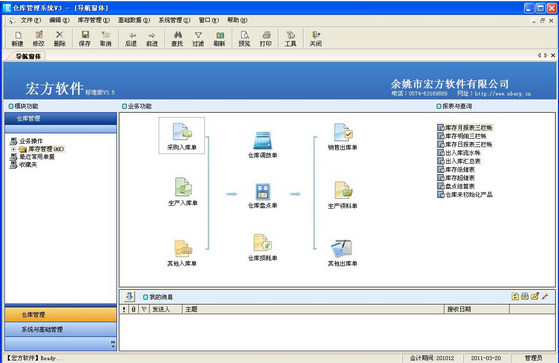
Task: Open the 采购入库单 purchase receipt icon
Action: point(182,136)
